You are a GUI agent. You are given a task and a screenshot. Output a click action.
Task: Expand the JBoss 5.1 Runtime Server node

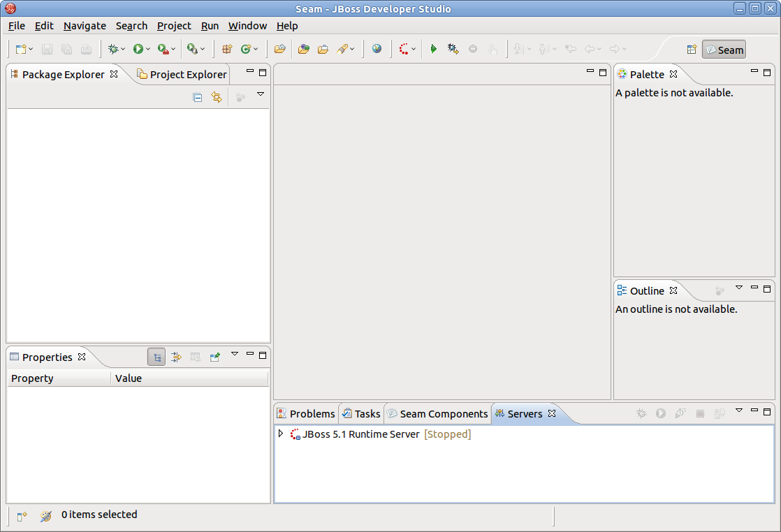coord(281,434)
